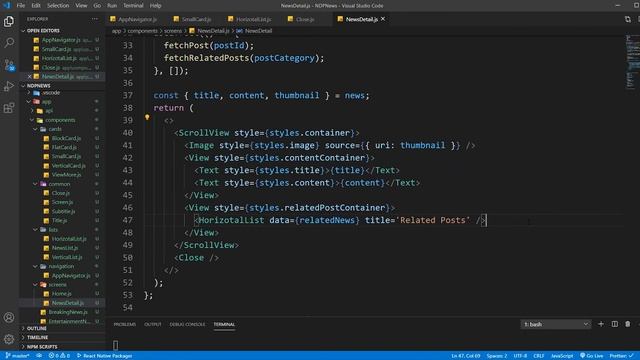Open BreakingNews.js in the file tree
Viewport: 640px width, 360px height.
pos(68,312)
